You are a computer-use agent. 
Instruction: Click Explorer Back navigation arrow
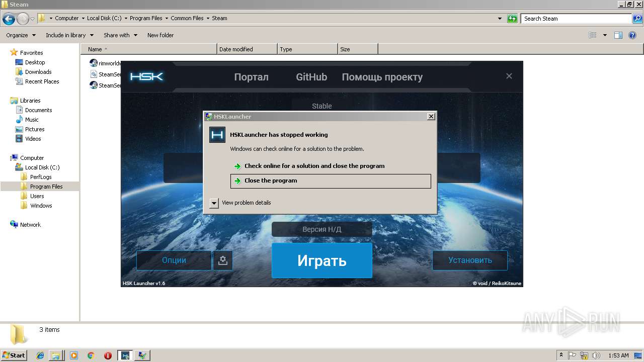9,19
